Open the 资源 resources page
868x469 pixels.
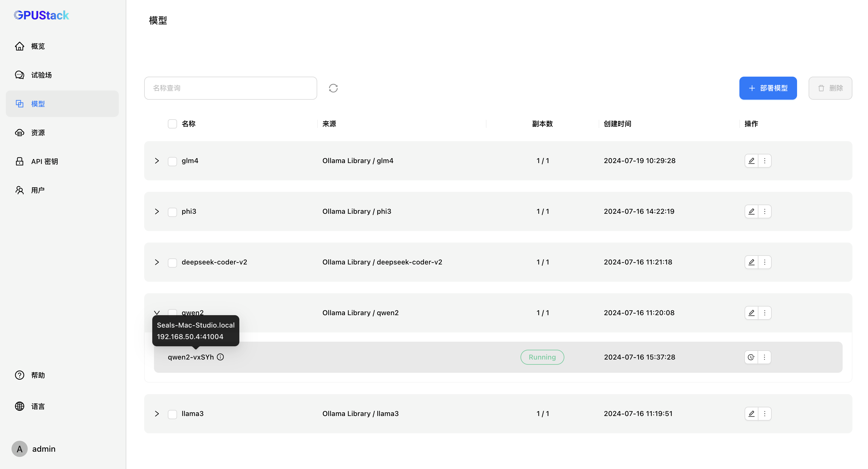[38, 132]
